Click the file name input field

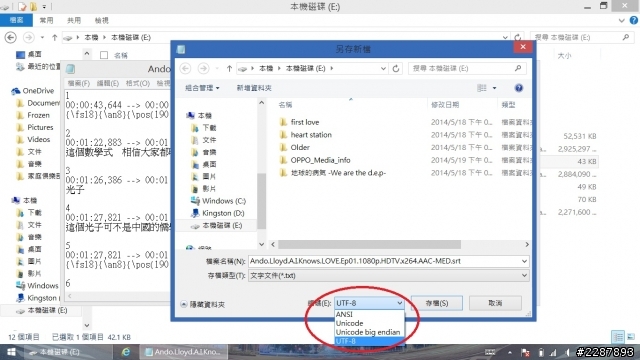click(x=384, y=261)
